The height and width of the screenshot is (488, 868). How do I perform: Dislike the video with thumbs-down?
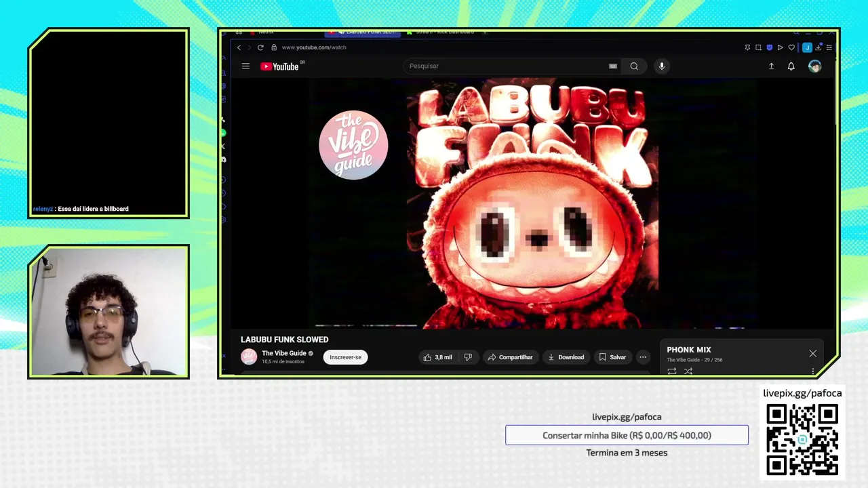pos(468,357)
